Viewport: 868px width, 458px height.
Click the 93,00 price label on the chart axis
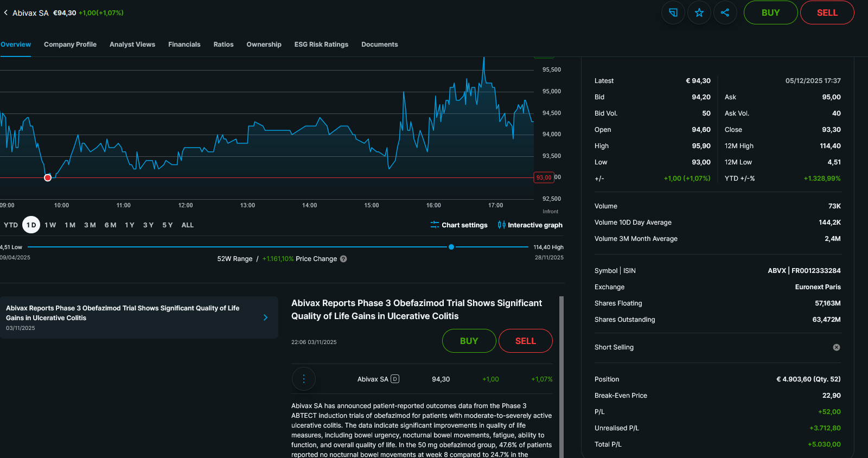coord(544,177)
